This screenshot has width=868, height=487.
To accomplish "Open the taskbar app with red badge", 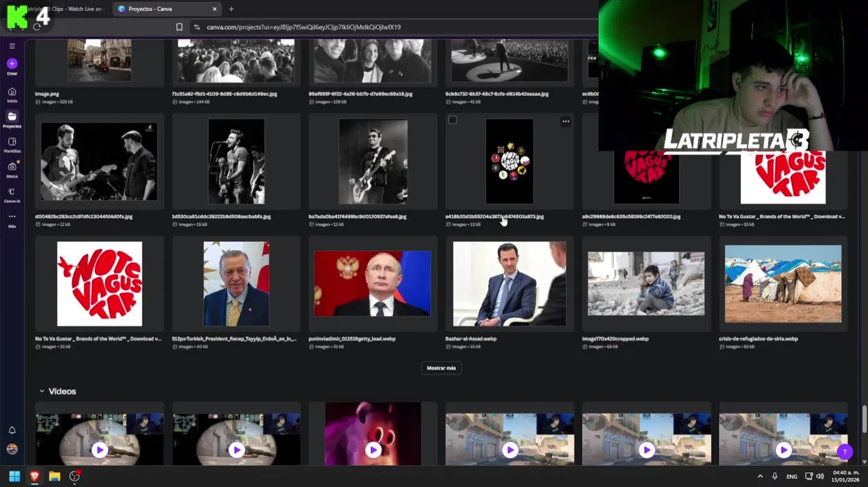I will (75, 476).
